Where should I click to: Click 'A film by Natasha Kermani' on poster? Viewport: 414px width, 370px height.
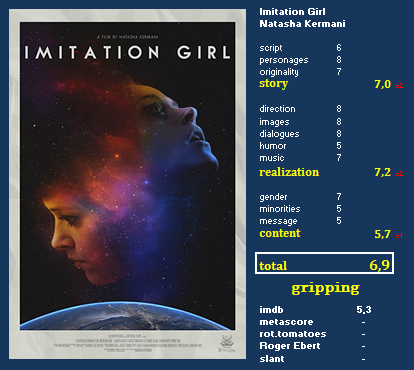click(x=127, y=37)
